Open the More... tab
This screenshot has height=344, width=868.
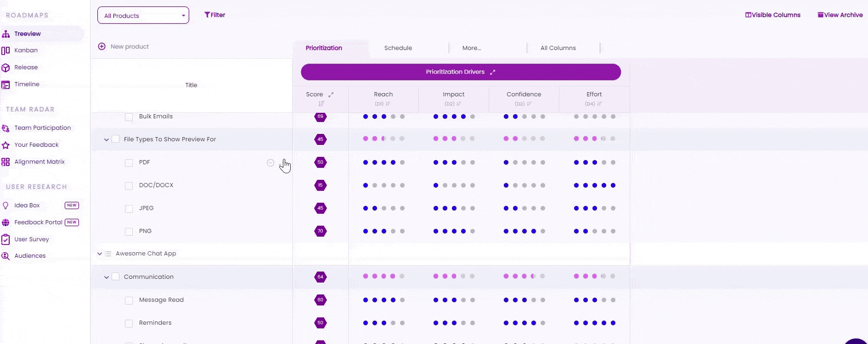tap(472, 48)
